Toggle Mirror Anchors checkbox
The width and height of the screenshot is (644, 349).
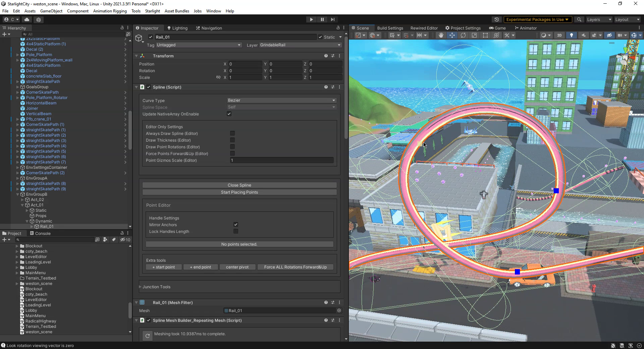[236, 225]
